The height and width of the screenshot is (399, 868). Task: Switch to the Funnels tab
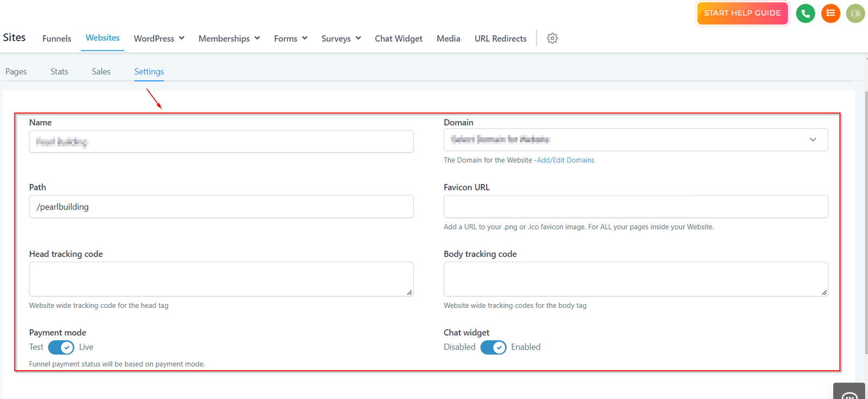point(56,39)
